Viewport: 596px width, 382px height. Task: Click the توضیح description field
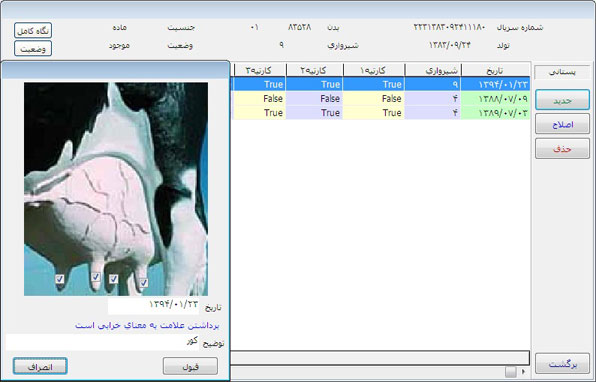(103, 342)
